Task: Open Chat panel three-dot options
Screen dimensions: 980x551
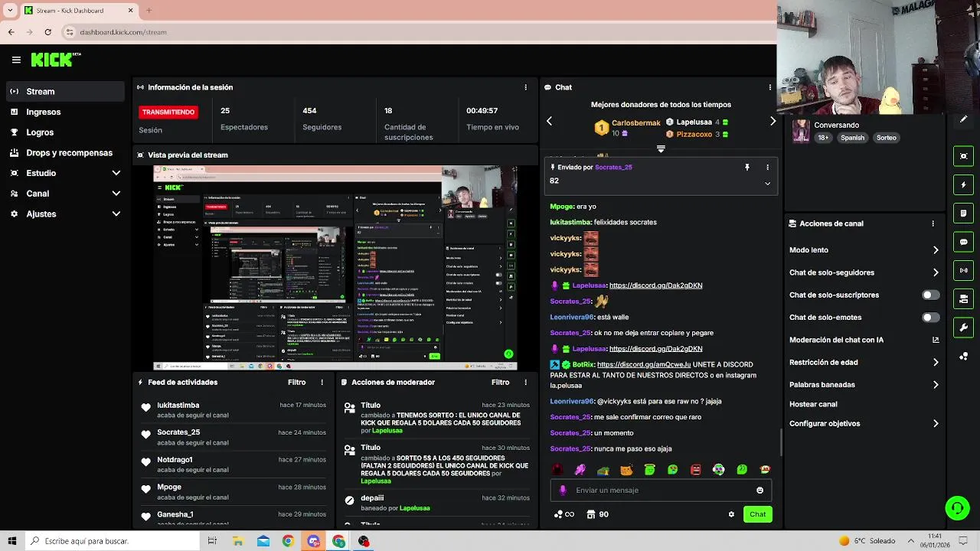Action: [x=769, y=87]
